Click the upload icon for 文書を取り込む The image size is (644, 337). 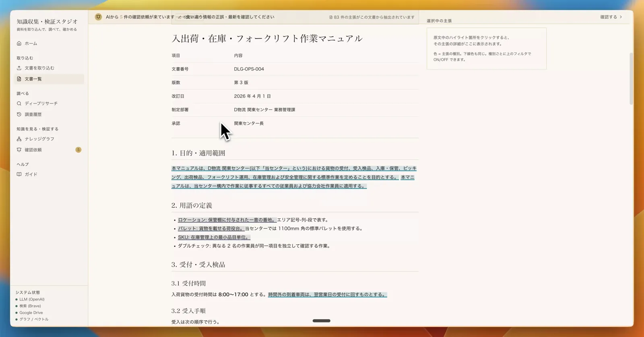pyautogui.click(x=19, y=68)
